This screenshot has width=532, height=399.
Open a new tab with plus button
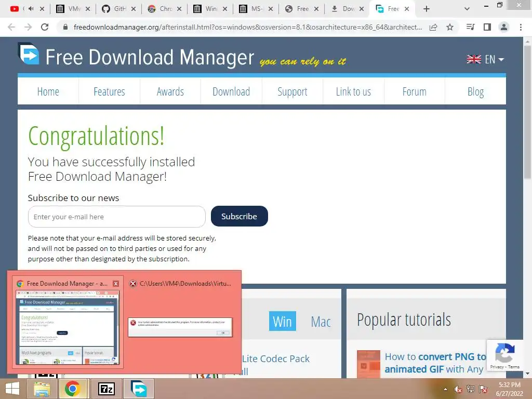427,9
